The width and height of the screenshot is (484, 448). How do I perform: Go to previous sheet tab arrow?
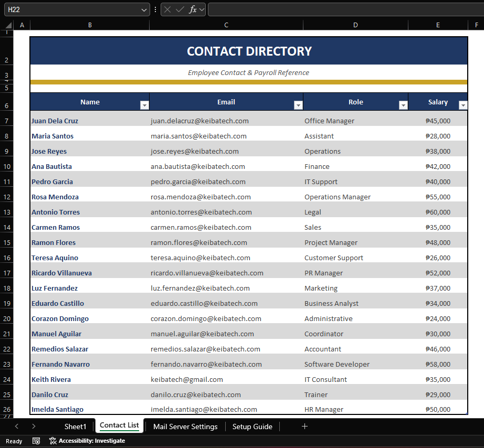tap(17, 426)
